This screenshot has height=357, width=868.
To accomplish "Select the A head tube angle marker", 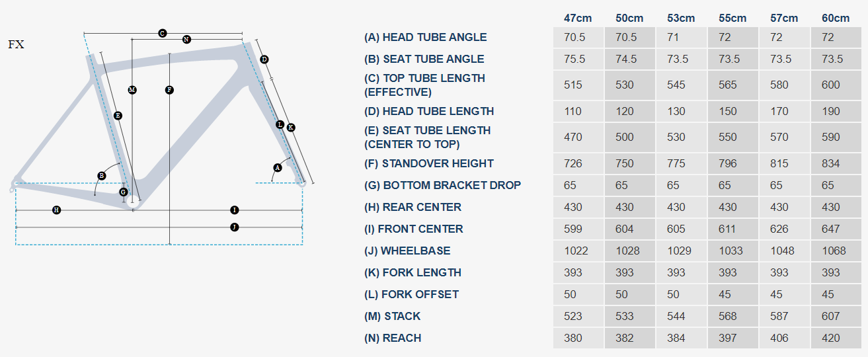I will coord(278,168).
